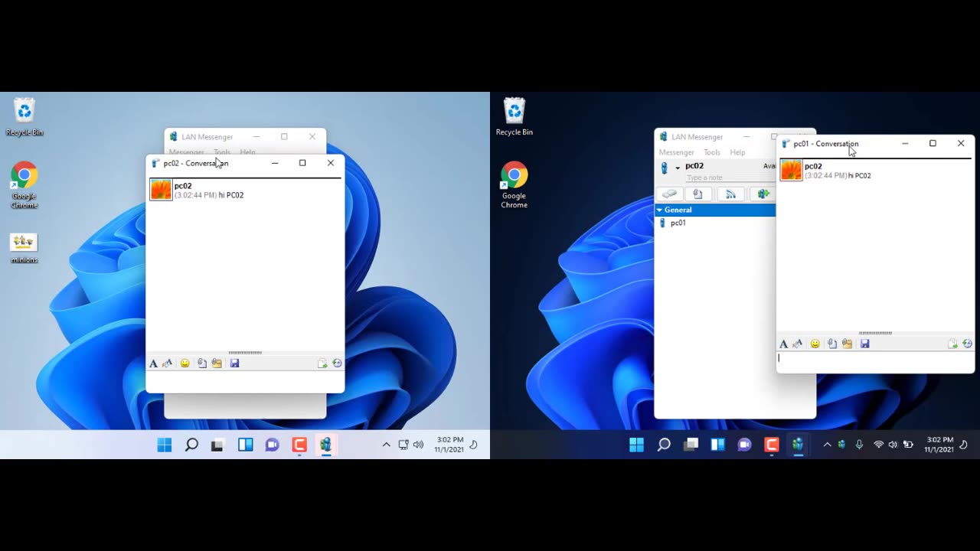Click pc02 avatar thumbnail in pc02 conversation
This screenshot has height=551, width=980.
pos(161,190)
